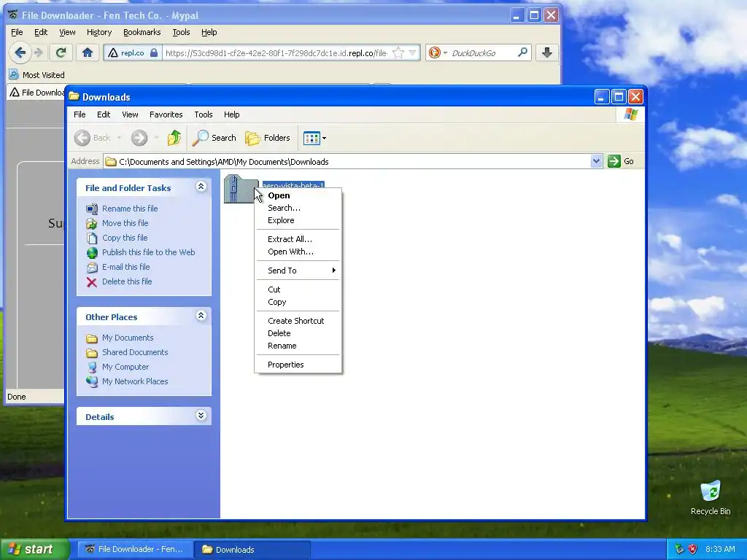747x560 pixels.
Task: Choose Open With... in context menu
Action: [x=298, y=252]
